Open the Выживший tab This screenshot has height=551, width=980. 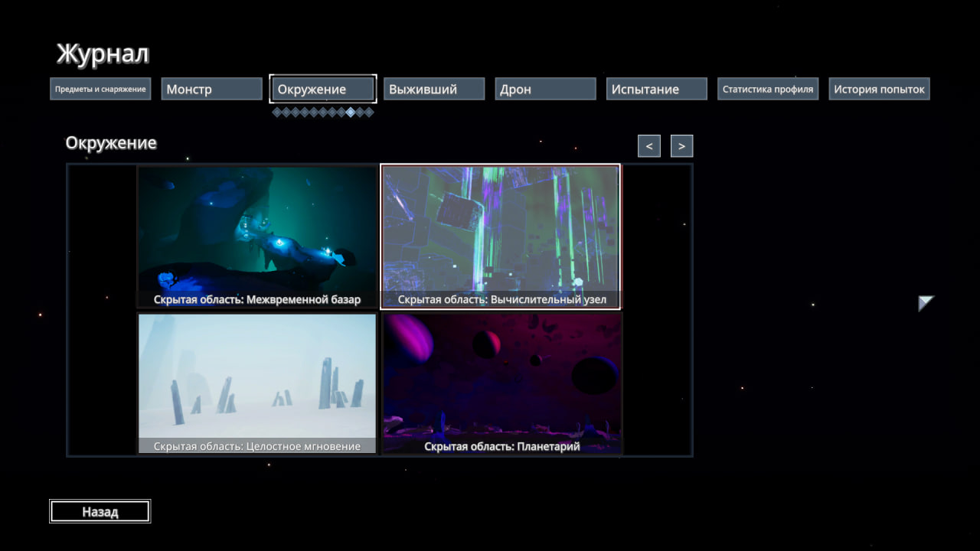point(434,89)
